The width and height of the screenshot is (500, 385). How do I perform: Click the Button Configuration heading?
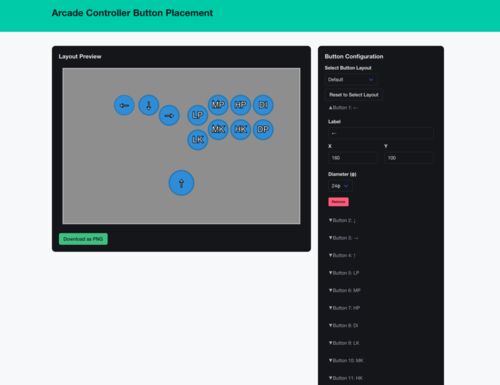354,56
